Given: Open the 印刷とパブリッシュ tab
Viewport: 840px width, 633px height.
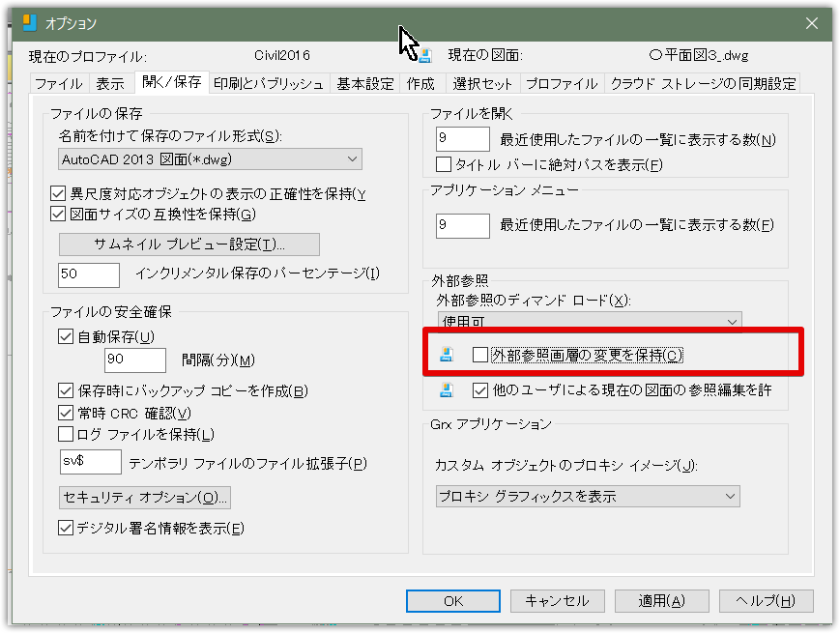Looking at the screenshot, I should [x=269, y=83].
